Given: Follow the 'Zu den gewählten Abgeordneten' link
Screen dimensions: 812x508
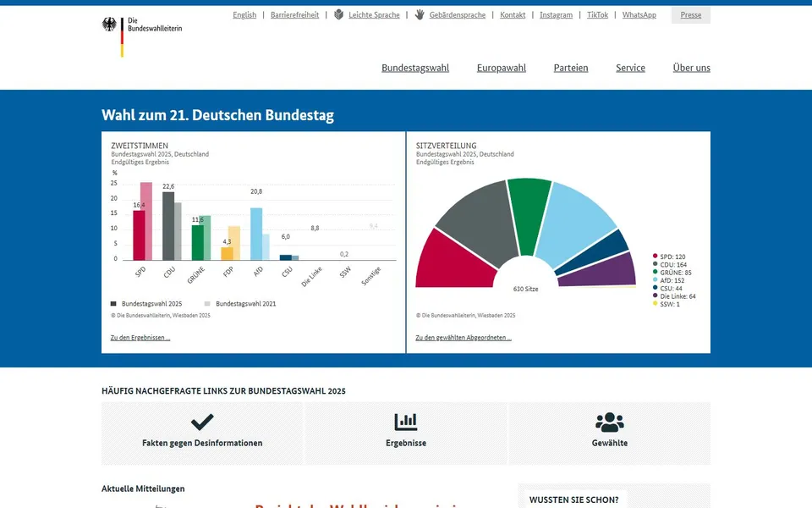Looking at the screenshot, I should pyautogui.click(x=464, y=338).
